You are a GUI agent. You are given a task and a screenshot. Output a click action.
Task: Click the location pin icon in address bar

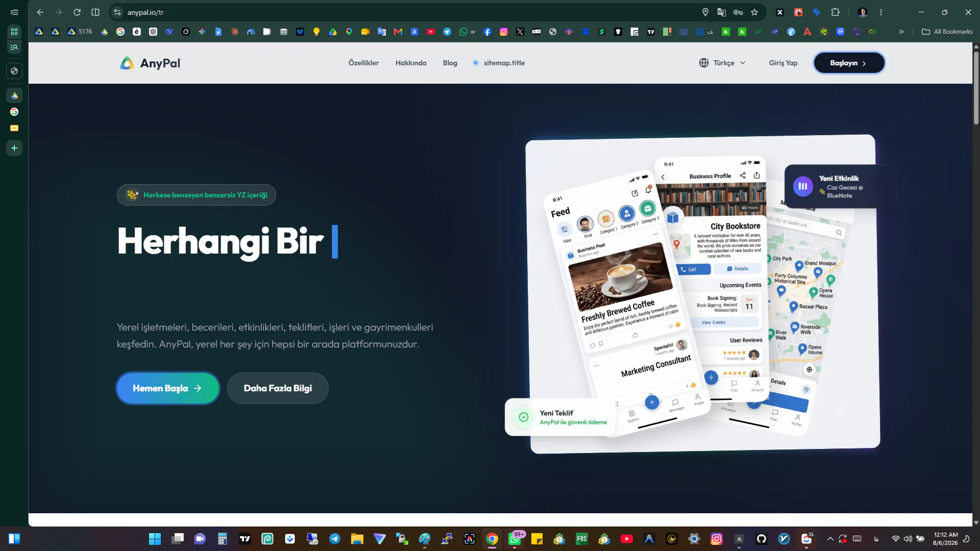pos(705,12)
